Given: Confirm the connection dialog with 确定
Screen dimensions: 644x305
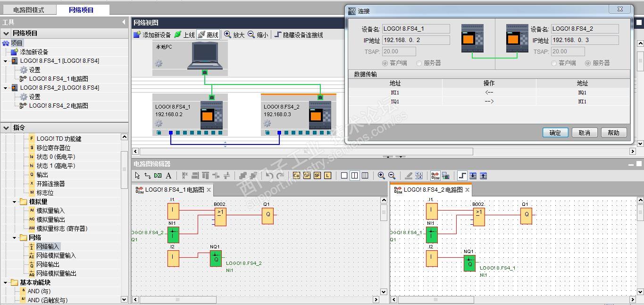Looking at the screenshot, I should [555, 133].
